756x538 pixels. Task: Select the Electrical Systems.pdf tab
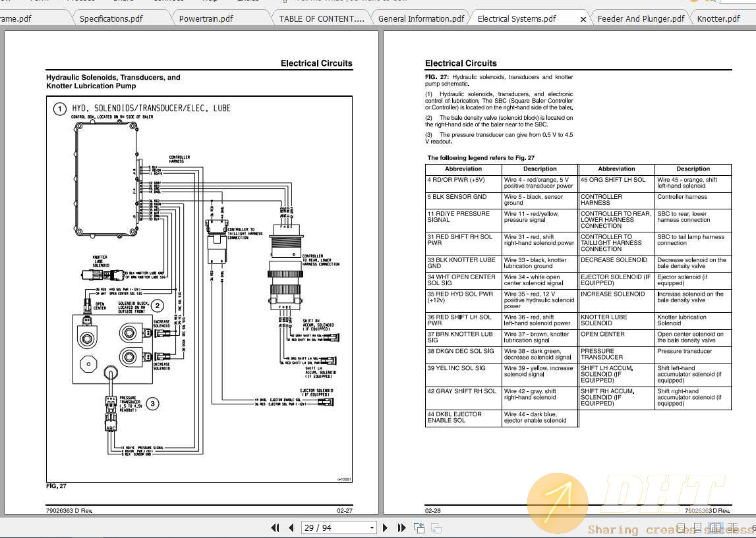point(516,19)
